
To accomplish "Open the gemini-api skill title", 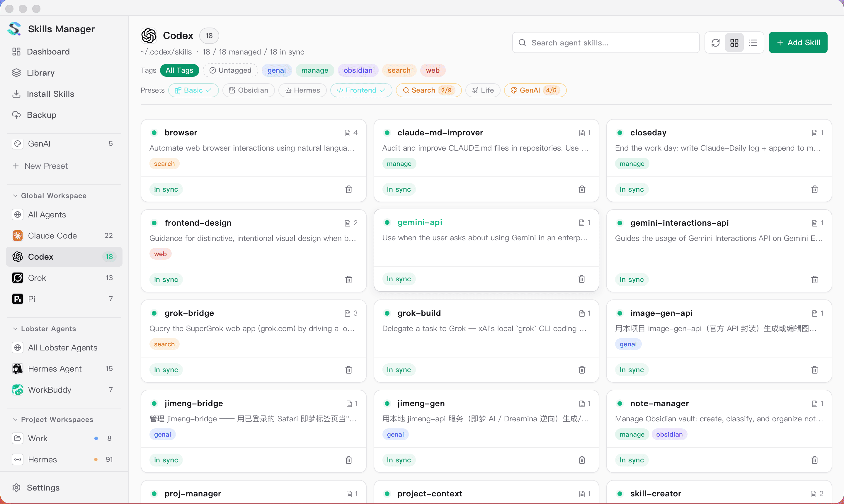I will point(419,222).
